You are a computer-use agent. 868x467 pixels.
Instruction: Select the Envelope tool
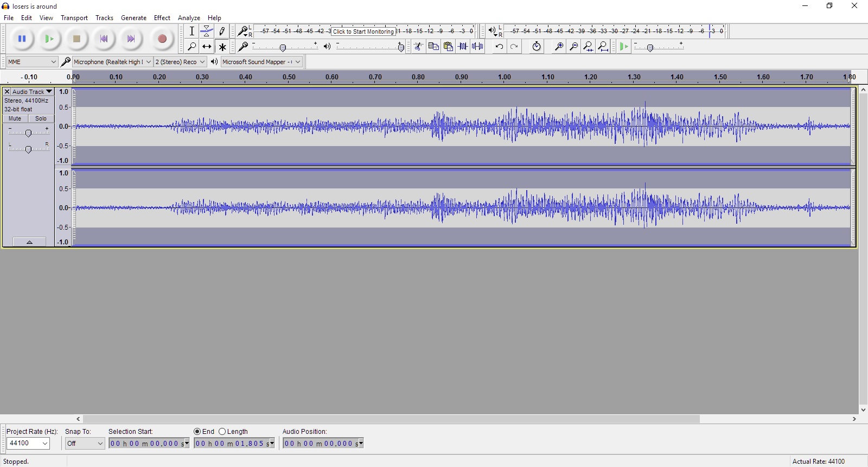pos(207,31)
